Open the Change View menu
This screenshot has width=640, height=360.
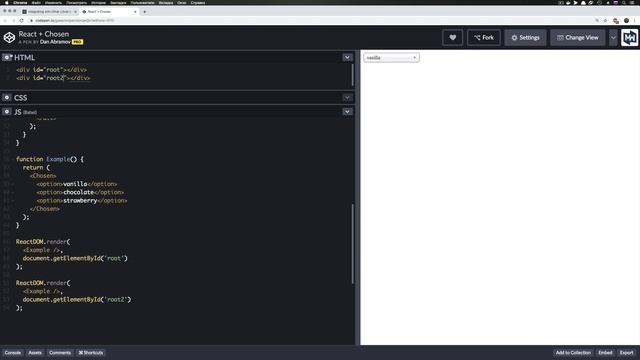(578, 38)
